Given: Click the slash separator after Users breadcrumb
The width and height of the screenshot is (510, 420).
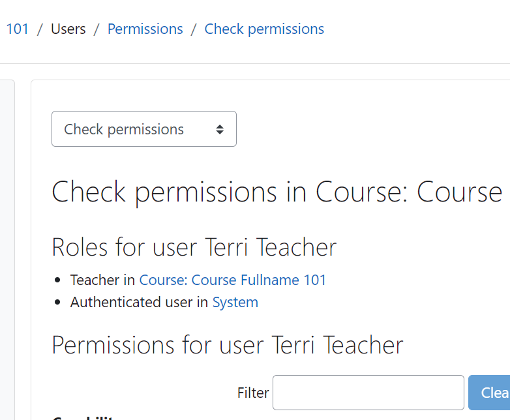Looking at the screenshot, I should pyautogui.click(x=97, y=29).
